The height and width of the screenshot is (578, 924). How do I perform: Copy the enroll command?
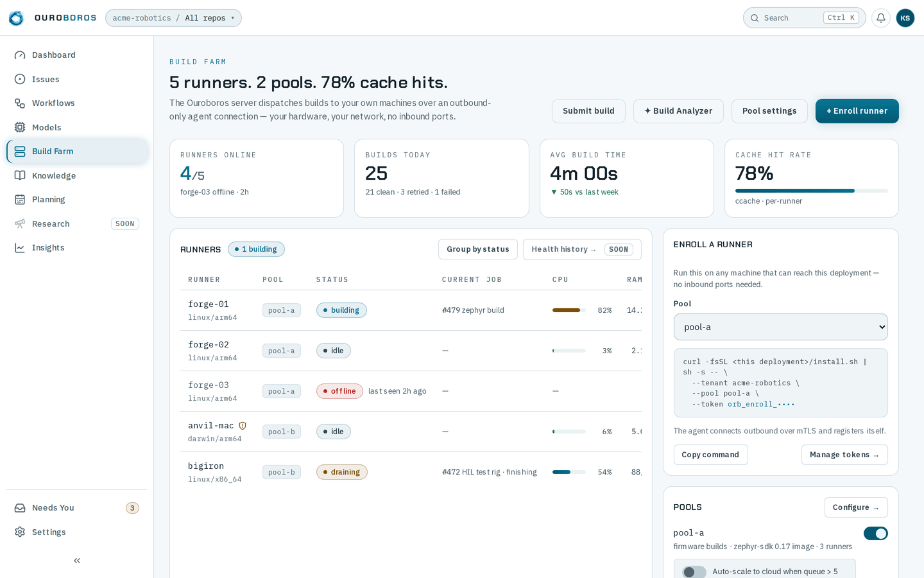710,455
